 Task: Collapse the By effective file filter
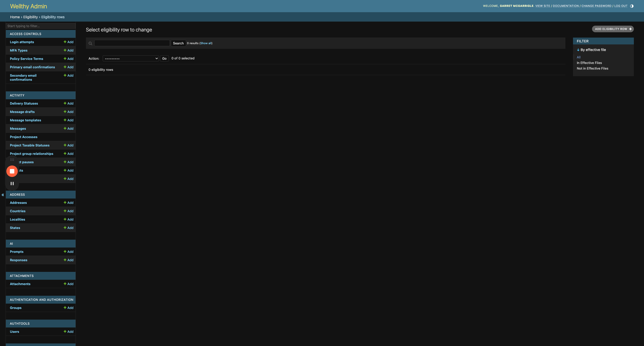(591, 50)
